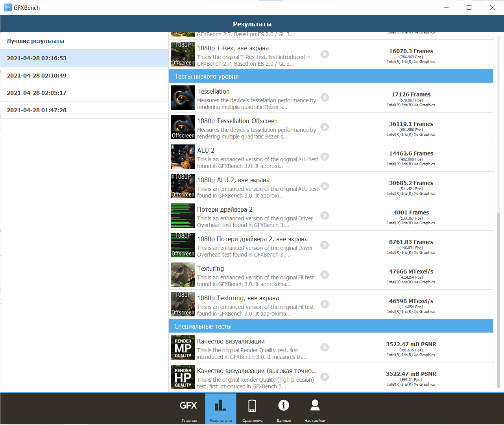
Task: Select result session 2021-04-28 02:10:49
Action: pos(84,76)
